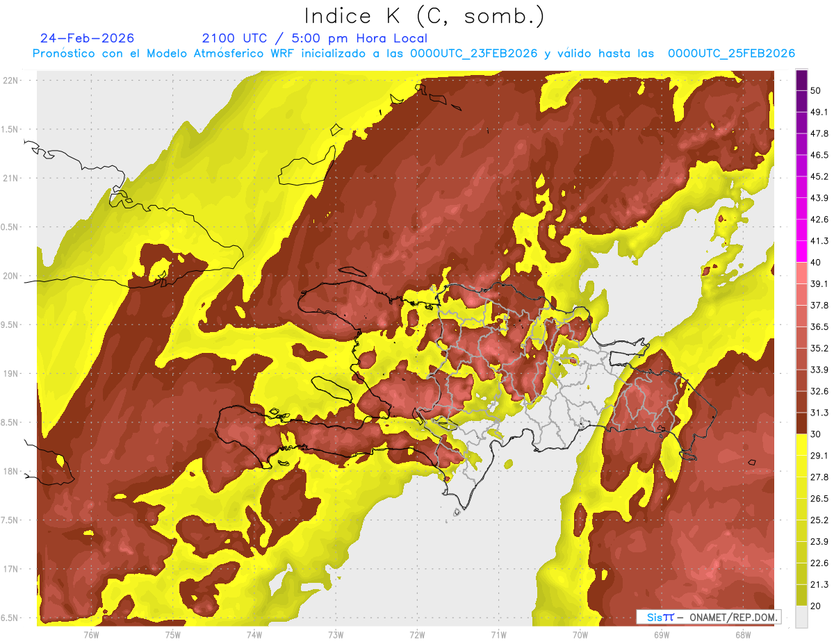Click the "40" colorbar value

pyautogui.click(x=817, y=263)
